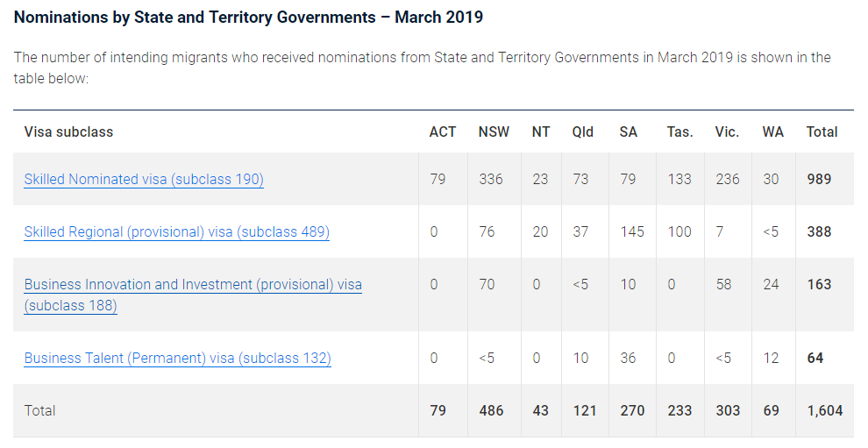Image resolution: width=868 pixels, height=448 pixels.
Task: Select the Qld column header
Action: coord(583,132)
